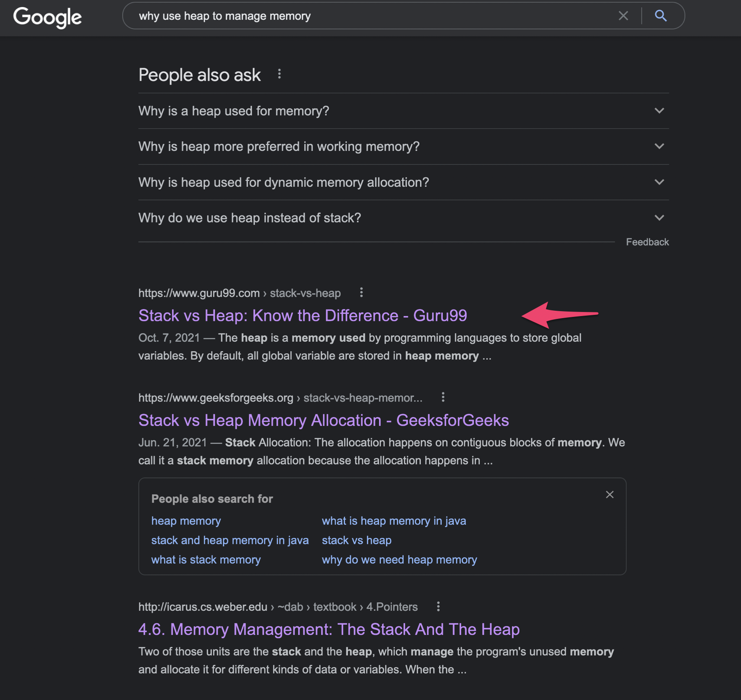741x700 pixels.
Task: Click the geeksforgeeks.org URL breadcrumb
Action: [x=281, y=397]
